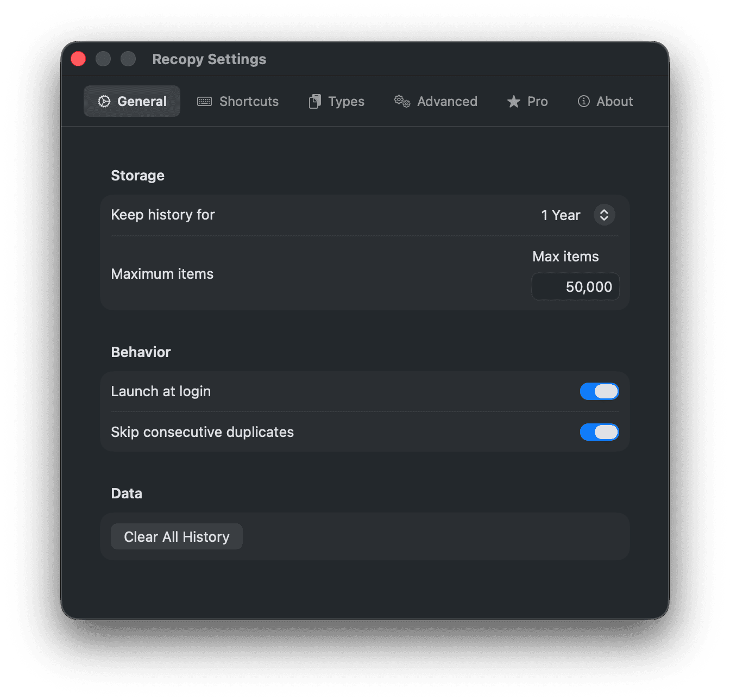This screenshot has width=730, height=700.
Task: Switch to the Shortcuts tab
Action: point(237,101)
